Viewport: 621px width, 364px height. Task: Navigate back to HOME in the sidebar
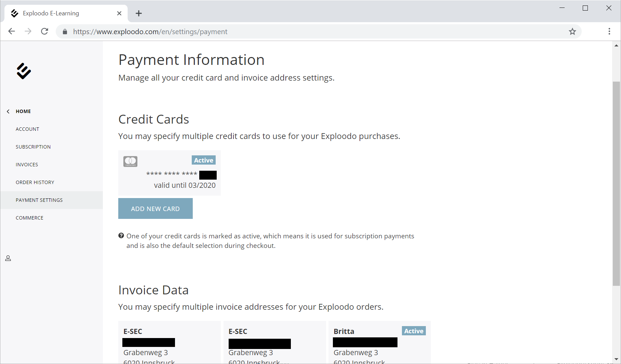click(23, 111)
